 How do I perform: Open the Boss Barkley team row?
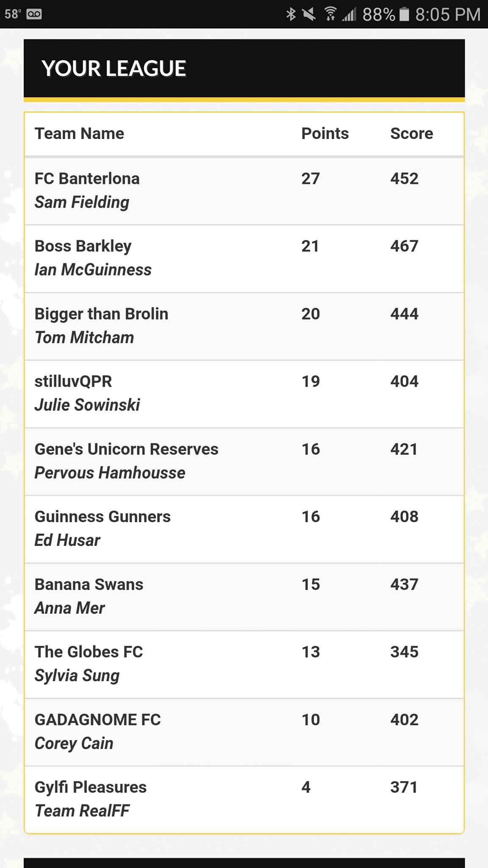coord(244,259)
